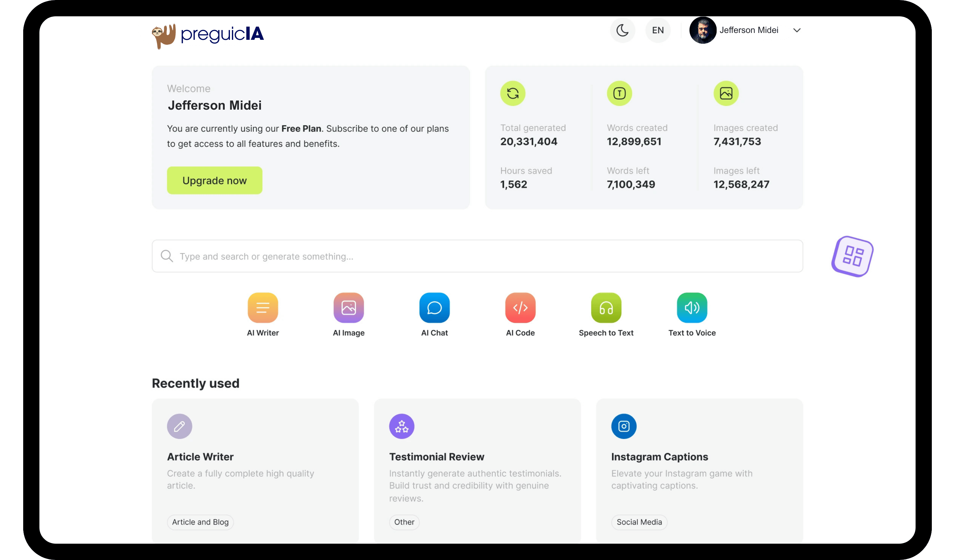This screenshot has height=560, width=955.
Task: Open Text to Voice tool
Action: pyautogui.click(x=692, y=307)
